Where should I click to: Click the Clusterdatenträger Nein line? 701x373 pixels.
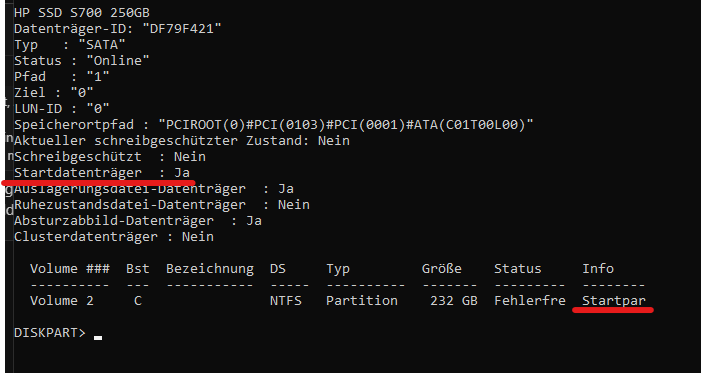coord(114,237)
